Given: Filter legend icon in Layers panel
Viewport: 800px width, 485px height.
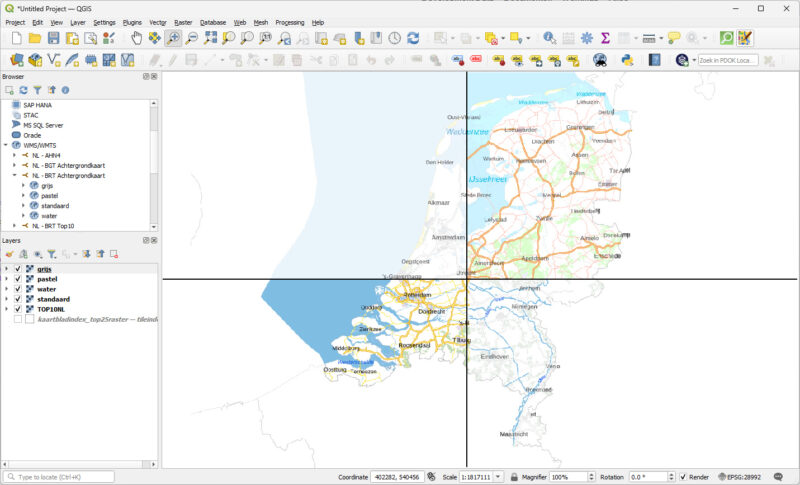Looking at the screenshot, I should pyautogui.click(x=52, y=254).
